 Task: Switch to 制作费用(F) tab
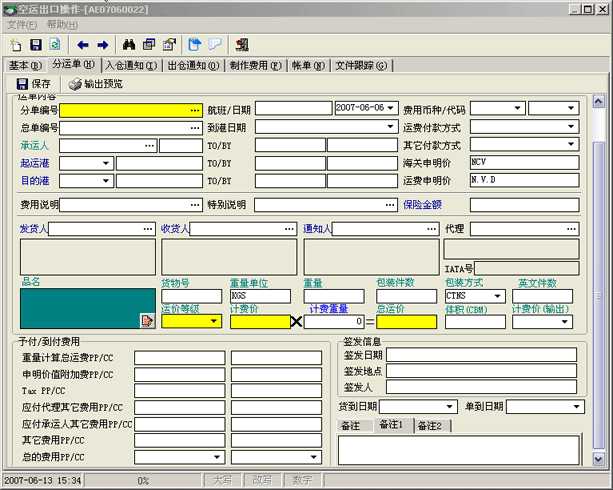tap(256, 65)
